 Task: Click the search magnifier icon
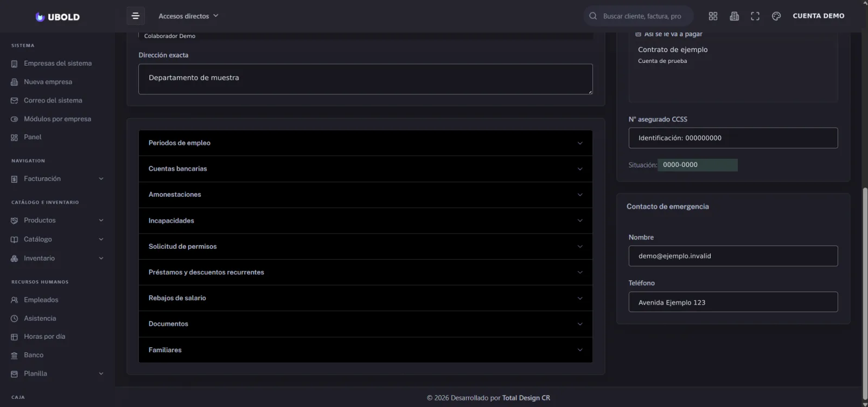[x=593, y=16]
